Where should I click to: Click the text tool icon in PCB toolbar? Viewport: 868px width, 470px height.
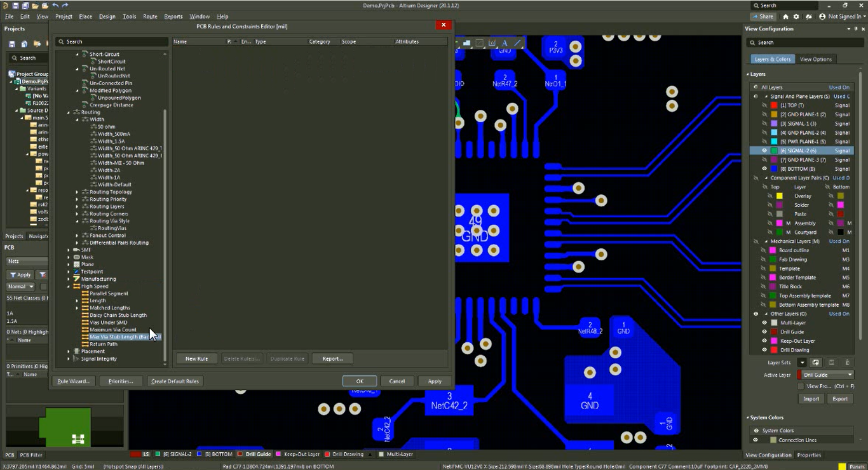click(x=505, y=43)
